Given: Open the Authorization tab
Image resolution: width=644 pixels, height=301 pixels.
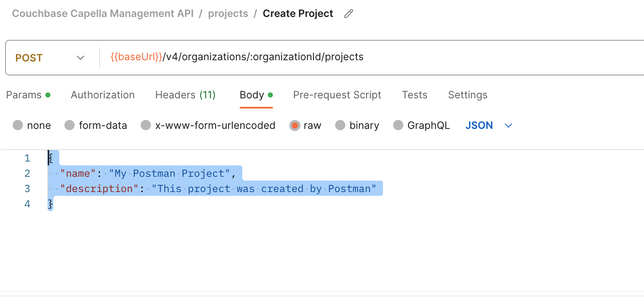Looking at the screenshot, I should tap(103, 95).
